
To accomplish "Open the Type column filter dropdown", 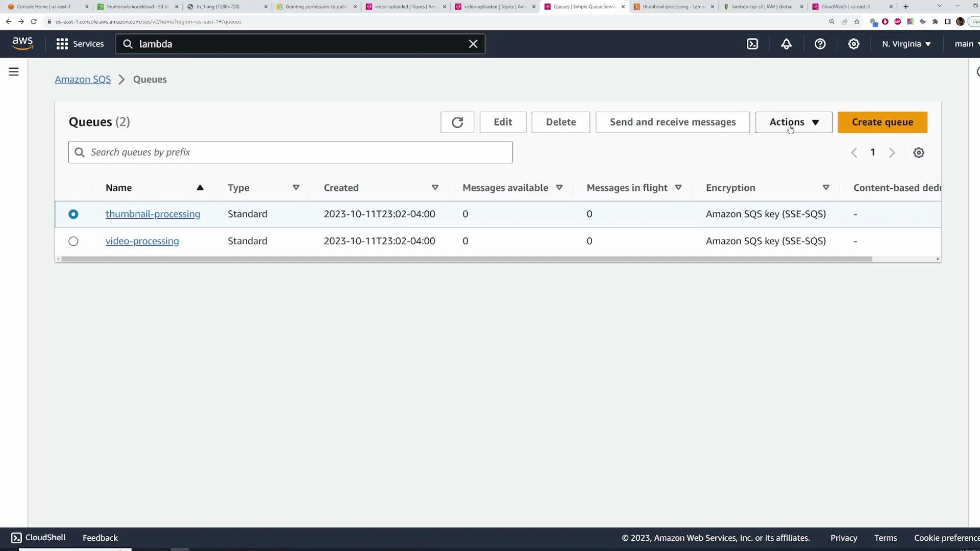I will [296, 187].
